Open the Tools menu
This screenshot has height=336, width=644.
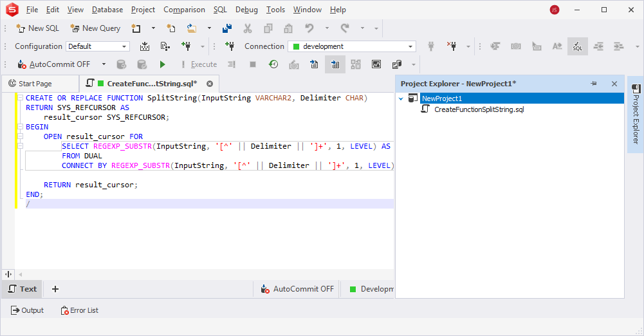[x=275, y=10]
